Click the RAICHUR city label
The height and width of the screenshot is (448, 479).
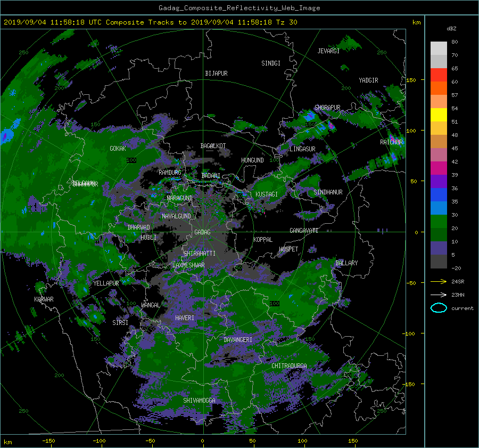pyautogui.click(x=391, y=142)
